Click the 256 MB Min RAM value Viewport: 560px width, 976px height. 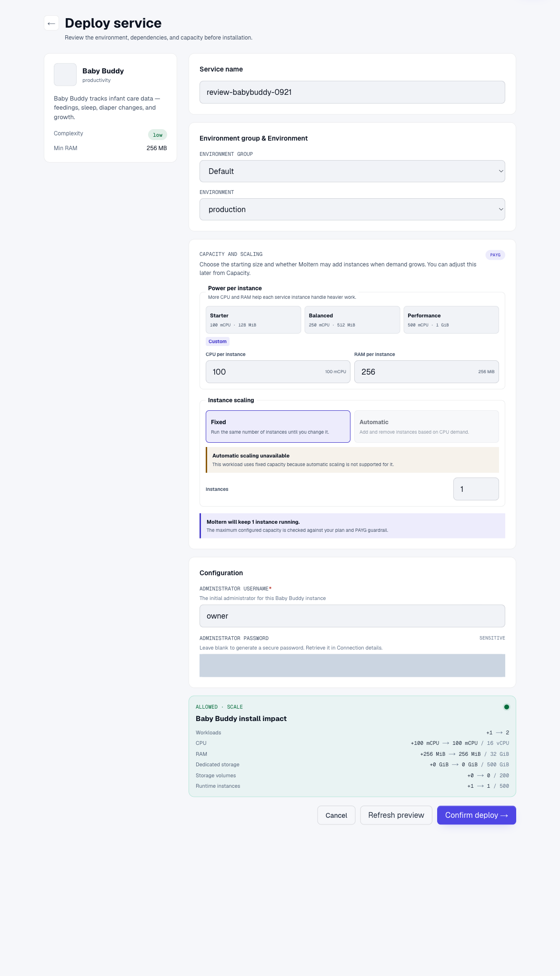(157, 148)
